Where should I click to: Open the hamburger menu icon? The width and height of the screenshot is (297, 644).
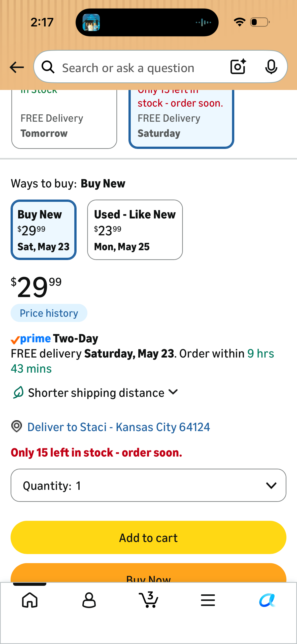coord(208,600)
